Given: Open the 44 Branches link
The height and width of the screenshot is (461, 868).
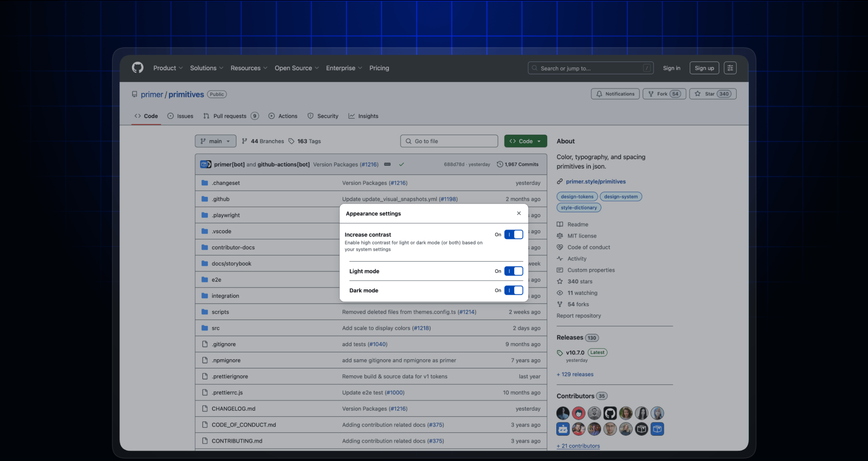Looking at the screenshot, I should (263, 141).
